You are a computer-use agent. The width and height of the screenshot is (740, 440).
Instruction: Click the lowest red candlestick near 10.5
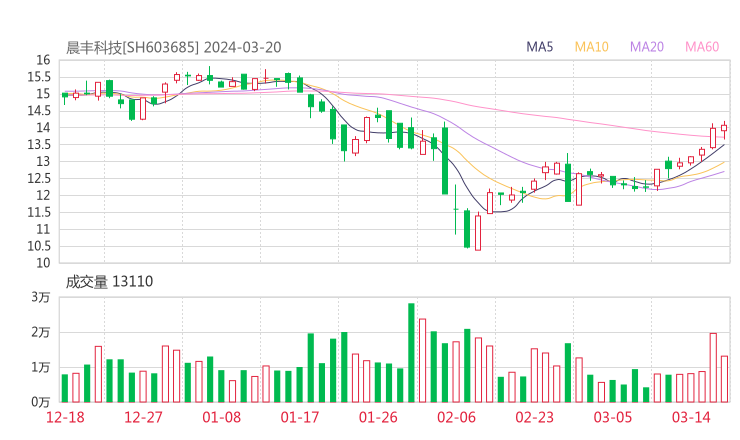[x=478, y=232]
